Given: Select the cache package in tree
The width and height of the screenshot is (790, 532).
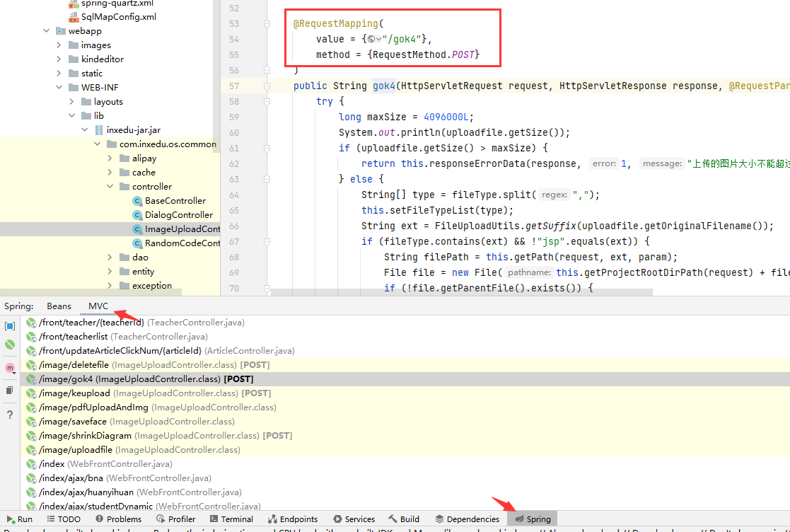Looking at the screenshot, I should [144, 173].
